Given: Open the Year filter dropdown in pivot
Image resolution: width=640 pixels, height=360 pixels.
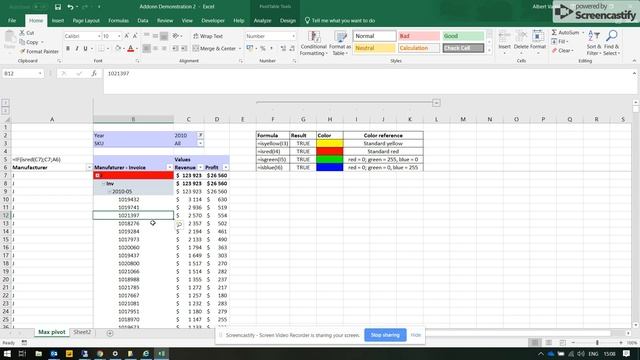Looking at the screenshot, I should click(x=200, y=135).
